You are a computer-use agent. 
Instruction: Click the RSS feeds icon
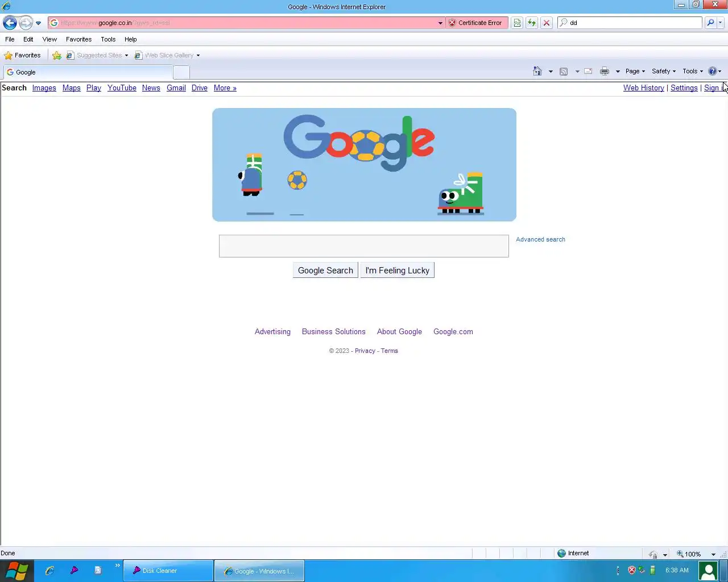click(x=564, y=71)
